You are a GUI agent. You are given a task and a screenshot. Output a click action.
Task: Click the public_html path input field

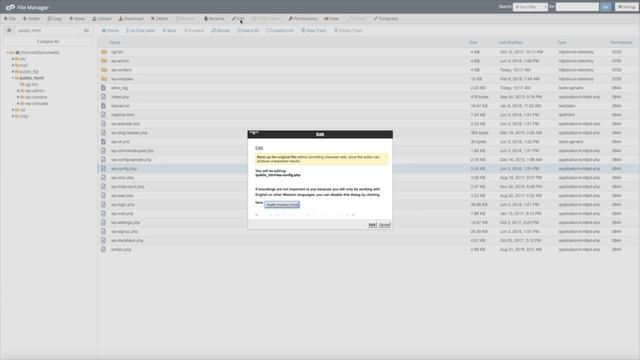click(x=47, y=31)
